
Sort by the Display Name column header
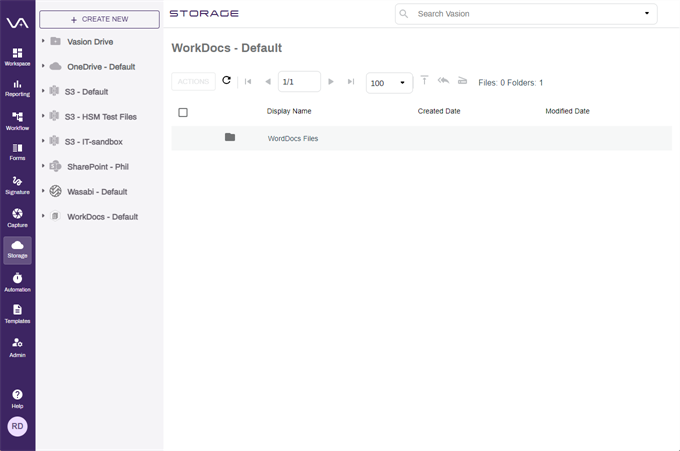(x=289, y=111)
